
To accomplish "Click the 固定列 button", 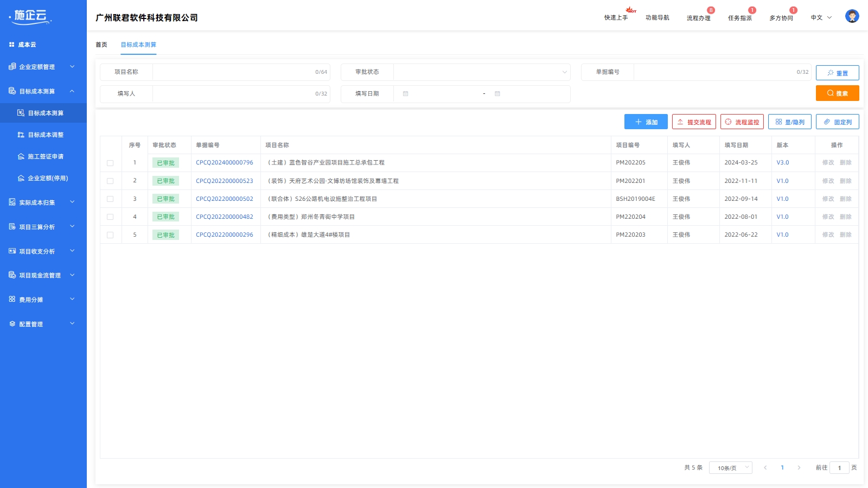I will [x=837, y=122].
